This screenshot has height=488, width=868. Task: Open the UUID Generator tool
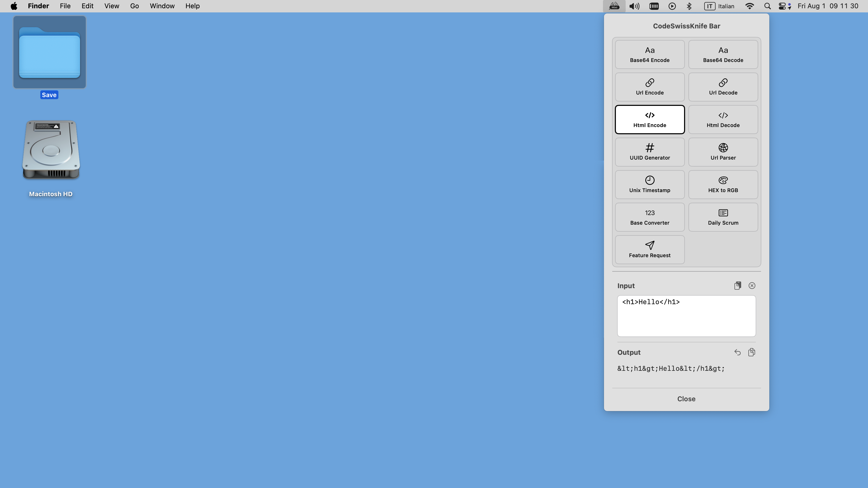point(650,152)
